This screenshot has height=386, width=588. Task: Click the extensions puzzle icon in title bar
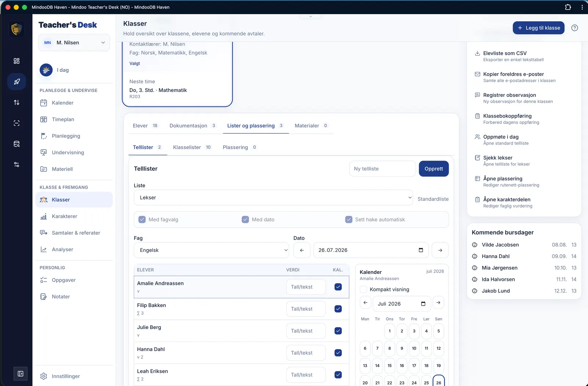tap(568, 7)
